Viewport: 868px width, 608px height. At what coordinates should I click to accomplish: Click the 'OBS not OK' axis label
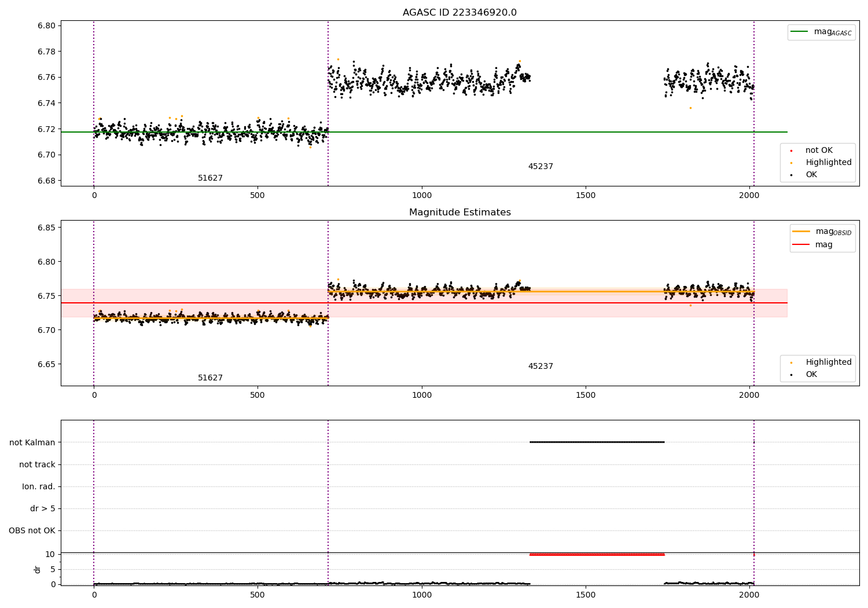click(x=32, y=530)
